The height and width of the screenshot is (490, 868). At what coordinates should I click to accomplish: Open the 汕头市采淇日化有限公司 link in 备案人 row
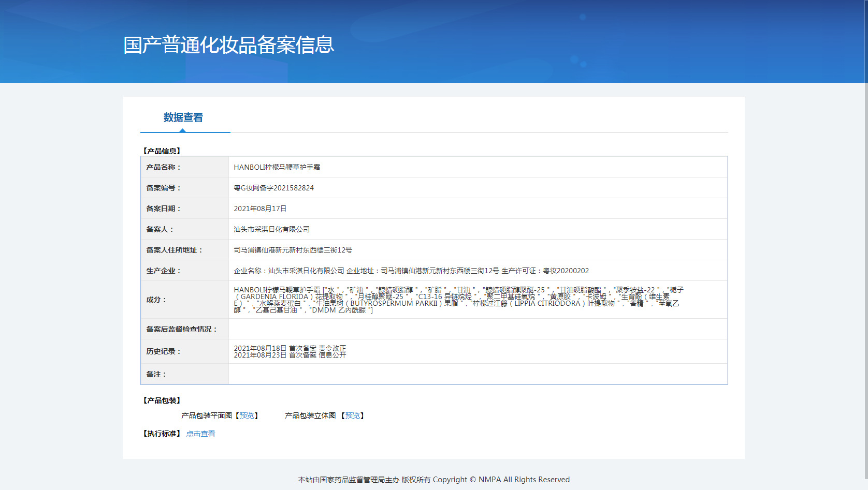coord(272,229)
